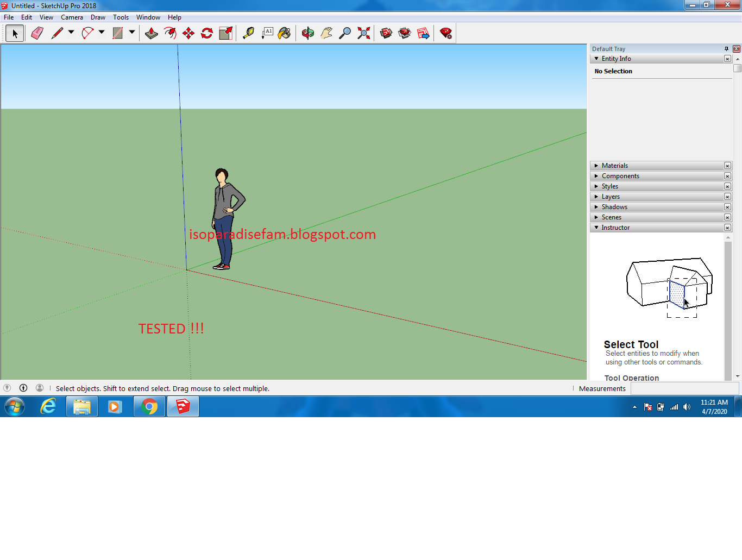742x560 pixels.
Task: Close the Scenes panel
Action: (x=727, y=217)
